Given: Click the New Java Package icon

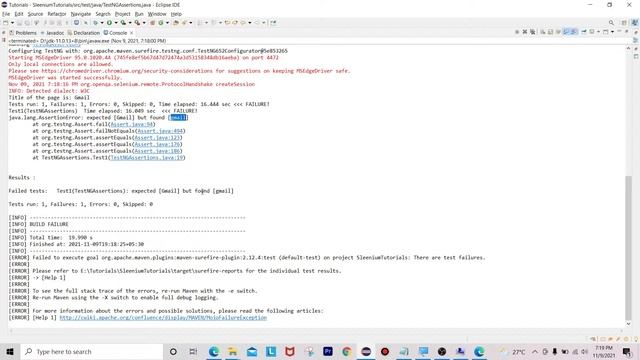Looking at the screenshot, I should [x=152, y=23].
